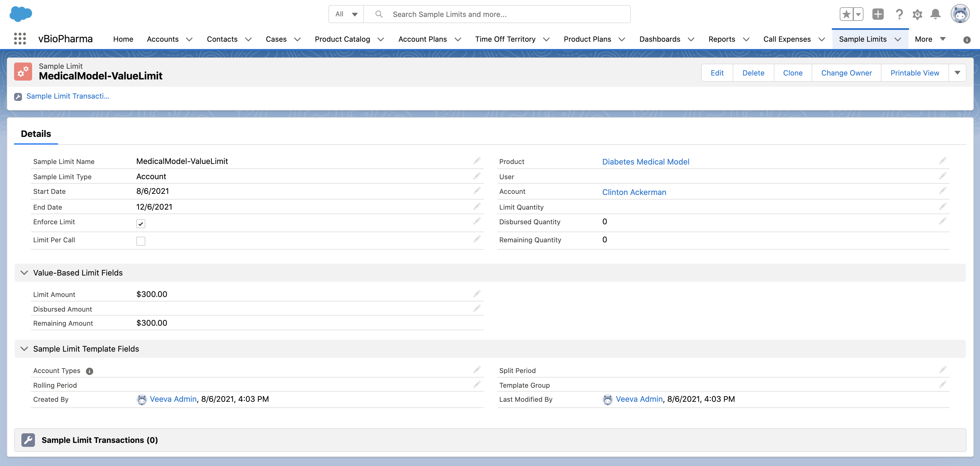
Task: Click the notifications bell icon
Action: pyautogui.click(x=935, y=14)
